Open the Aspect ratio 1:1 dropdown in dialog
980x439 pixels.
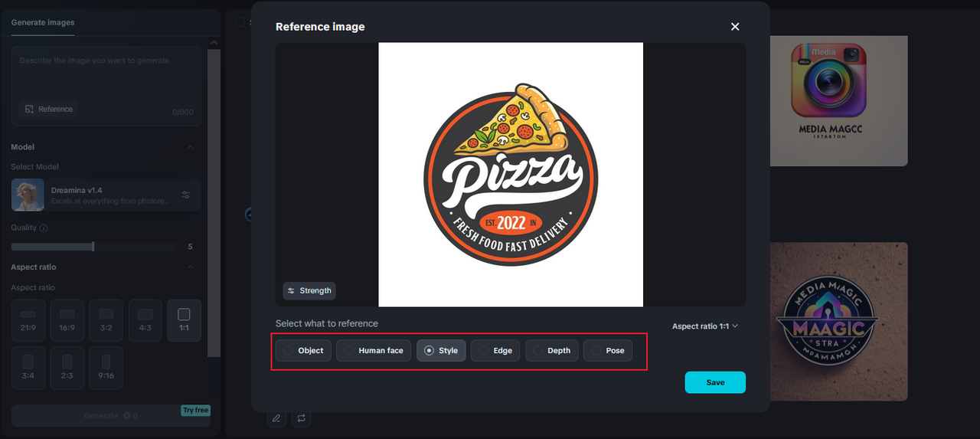pos(705,326)
